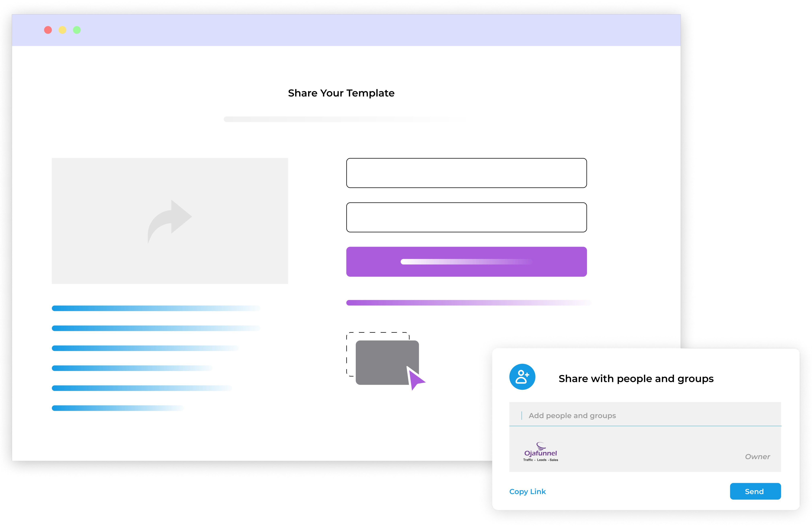Click the second empty input box
Viewport: 812px width, 529px height.
(x=466, y=217)
